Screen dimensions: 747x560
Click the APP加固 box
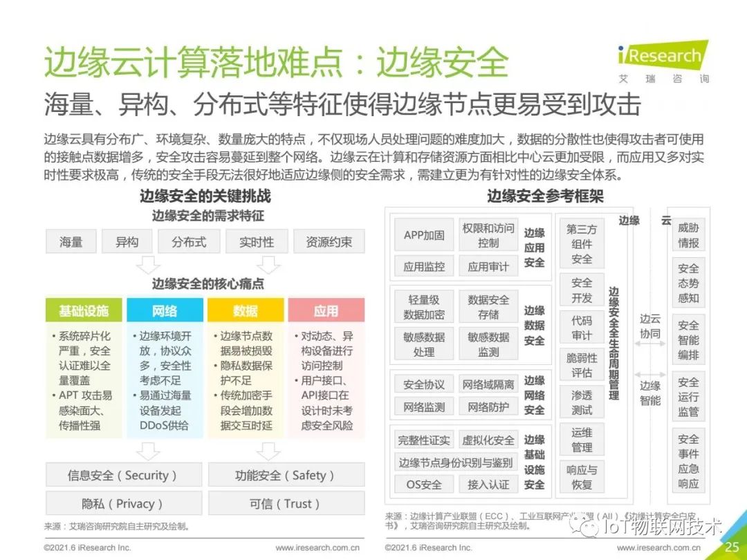pyautogui.click(x=424, y=235)
